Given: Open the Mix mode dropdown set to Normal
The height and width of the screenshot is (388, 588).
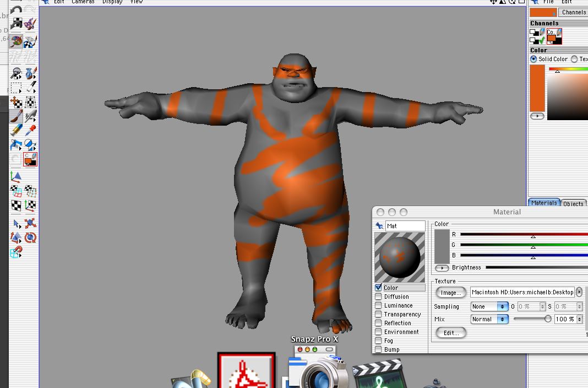Looking at the screenshot, I should click(x=489, y=319).
